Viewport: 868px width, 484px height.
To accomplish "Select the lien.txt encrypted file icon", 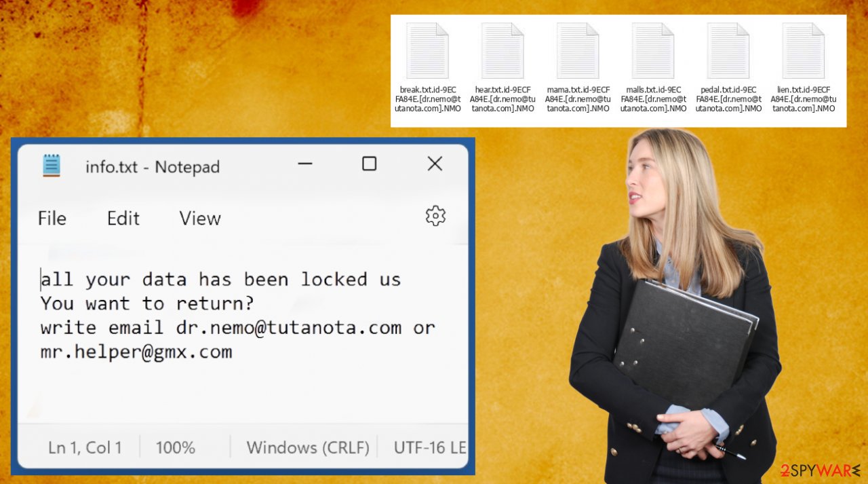I will (x=804, y=51).
